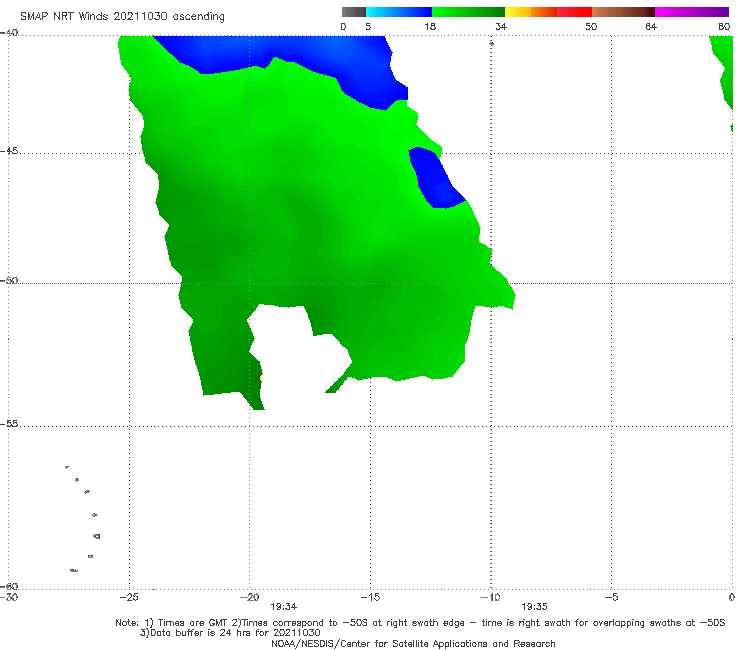740x650 pixels.
Task: Click the '-25' longitude axis label
Action: [129, 598]
